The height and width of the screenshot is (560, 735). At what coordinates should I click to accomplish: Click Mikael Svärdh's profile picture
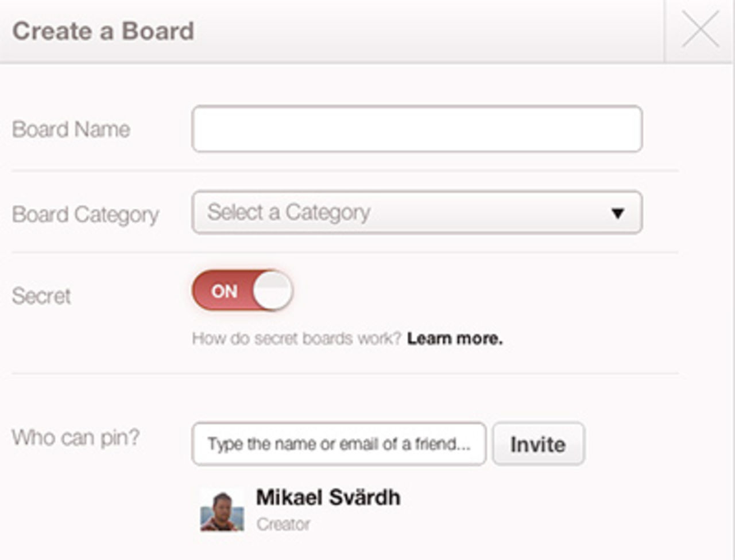tap(222, 510)
